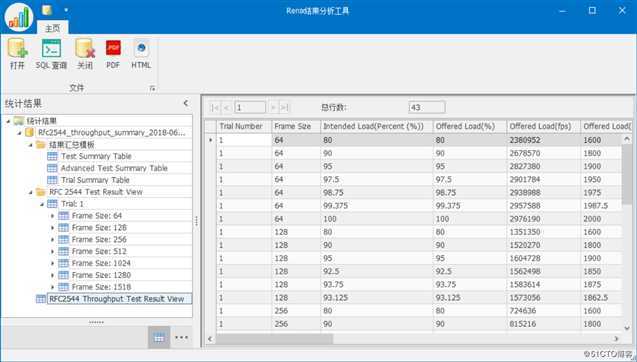Select cell with value 724636
This screenshot has height=362, width=637.
(x=544, y=311)
